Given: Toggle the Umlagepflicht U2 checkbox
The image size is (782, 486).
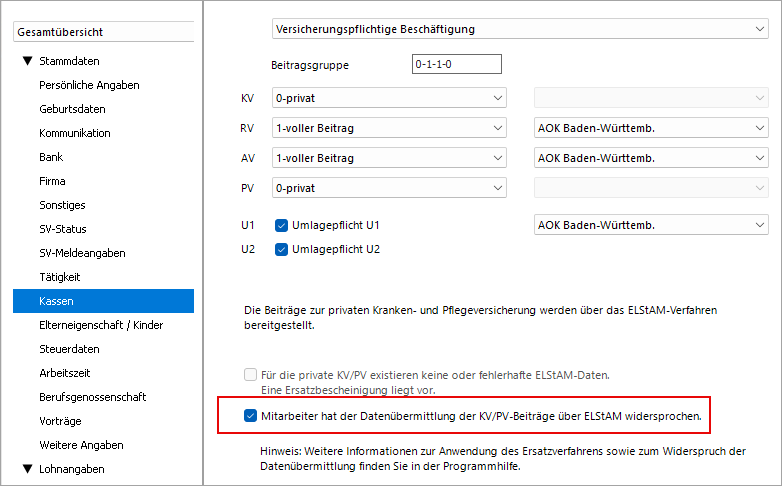Looking at the screenshot, I should click(x=281, y=249).
